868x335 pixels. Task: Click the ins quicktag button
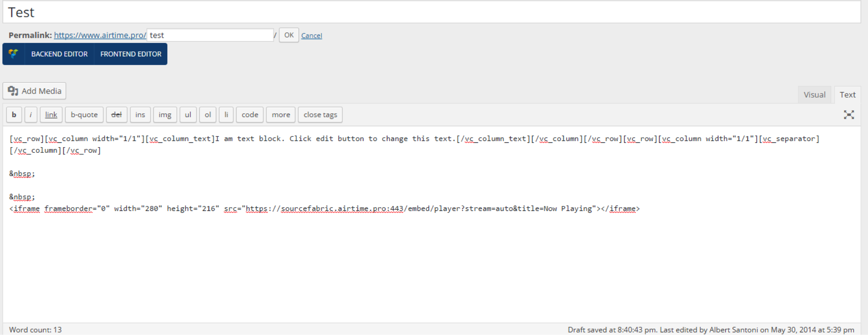point(140,115)
